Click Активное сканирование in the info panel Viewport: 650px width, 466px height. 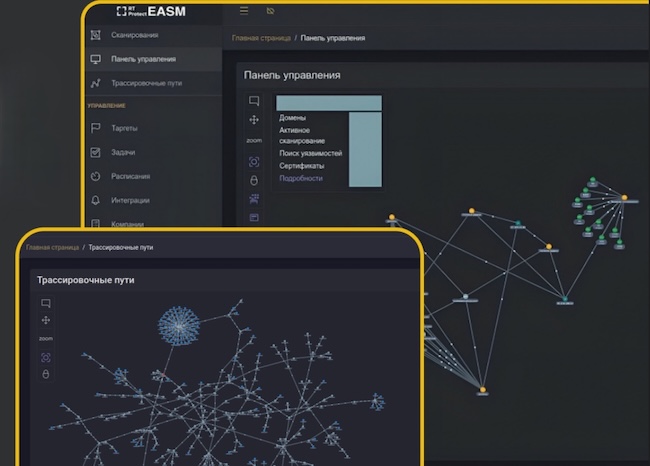pos(302,136)
